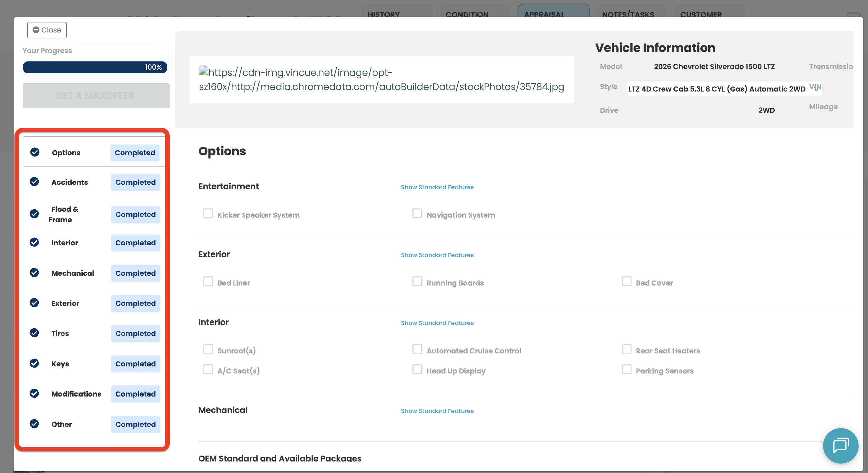Click the Tires checkmark icon

coord(34,333)
